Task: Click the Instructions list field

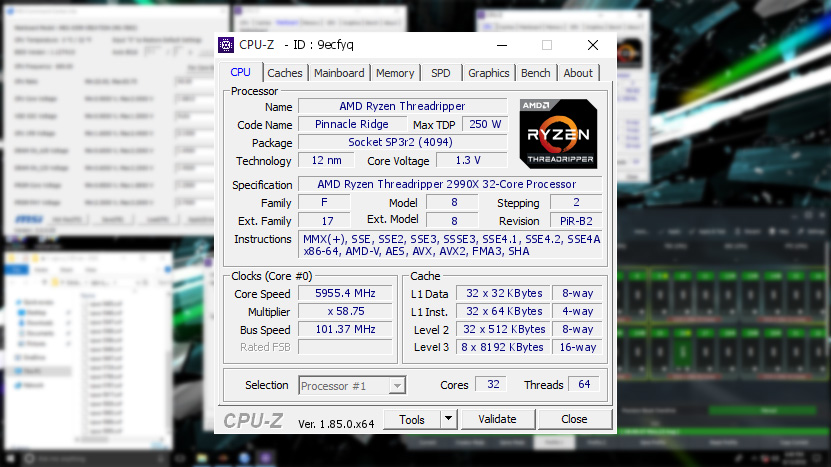Action: pyautogui.click(x=450, y=245)
